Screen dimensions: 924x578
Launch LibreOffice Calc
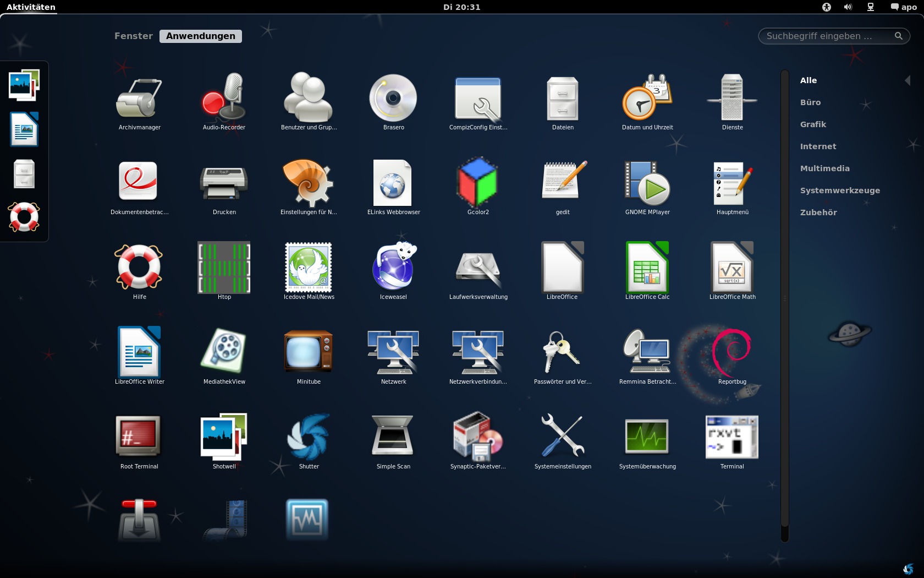[647, 271]
